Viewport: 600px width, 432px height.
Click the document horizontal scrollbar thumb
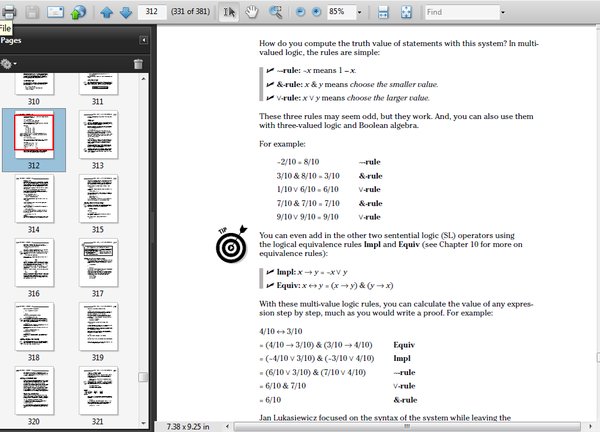click(407, 426)
